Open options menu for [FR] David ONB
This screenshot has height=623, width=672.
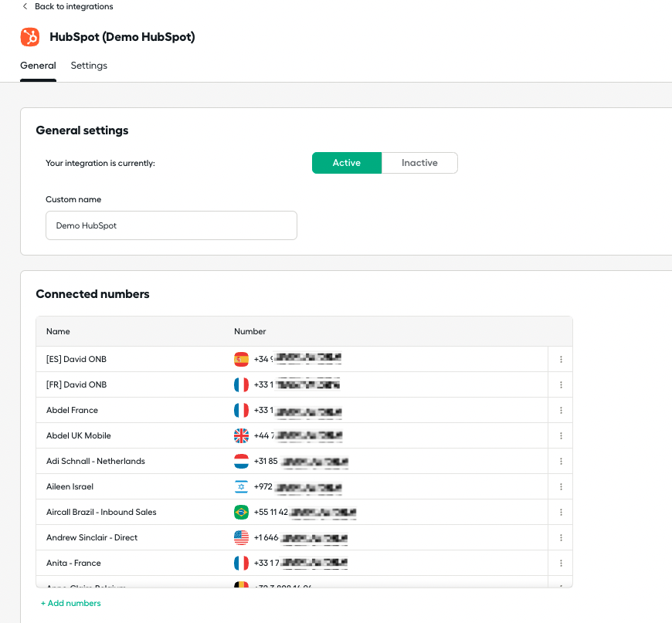click(x=561, y=384)
